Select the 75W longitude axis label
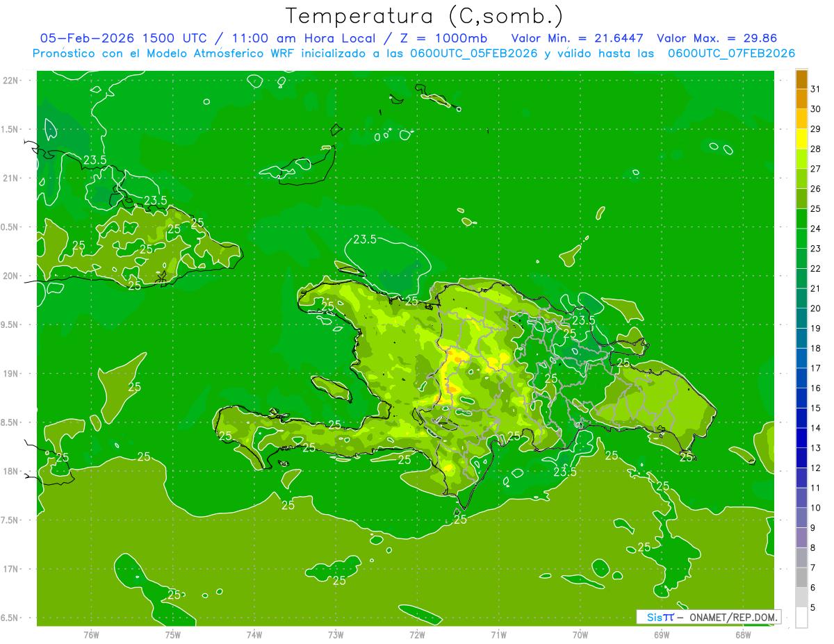834x644 pixels. (x=172, y=635)
